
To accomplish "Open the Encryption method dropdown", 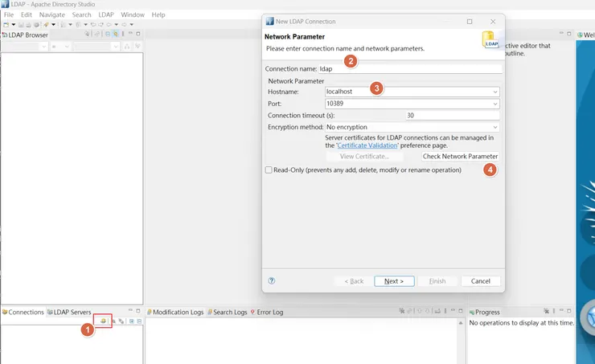I will (494, 127).
